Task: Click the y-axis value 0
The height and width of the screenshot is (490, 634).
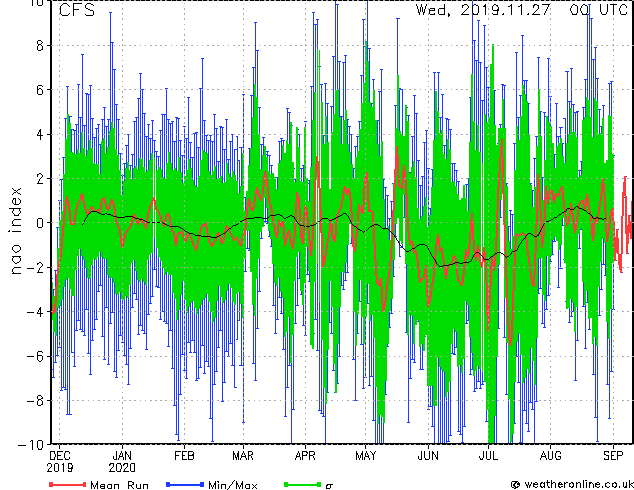Action: [40, 223]
